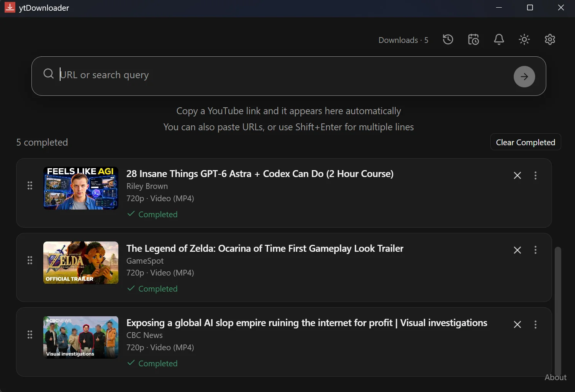Viewport: 575px width, 392px height.
Task: Grab drag handle of Riley Brown video
Action: click(30, 186)
